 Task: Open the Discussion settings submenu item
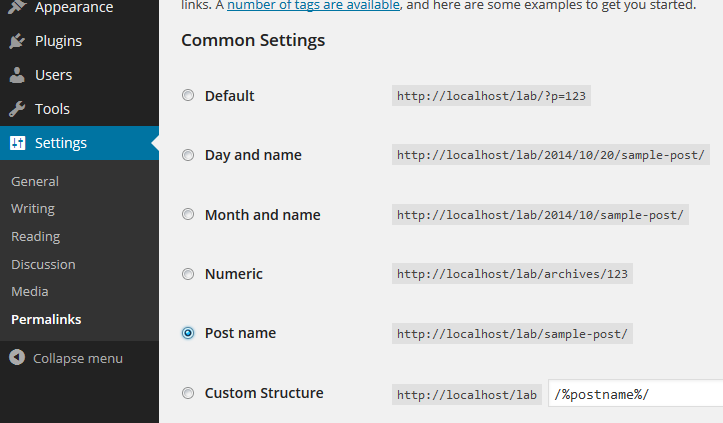[x=43, y=264]
